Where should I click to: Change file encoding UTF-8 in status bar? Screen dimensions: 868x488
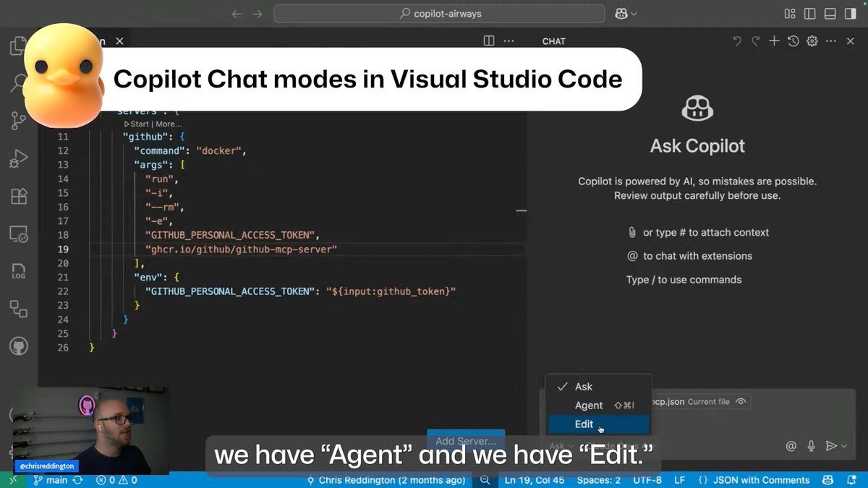647,480
